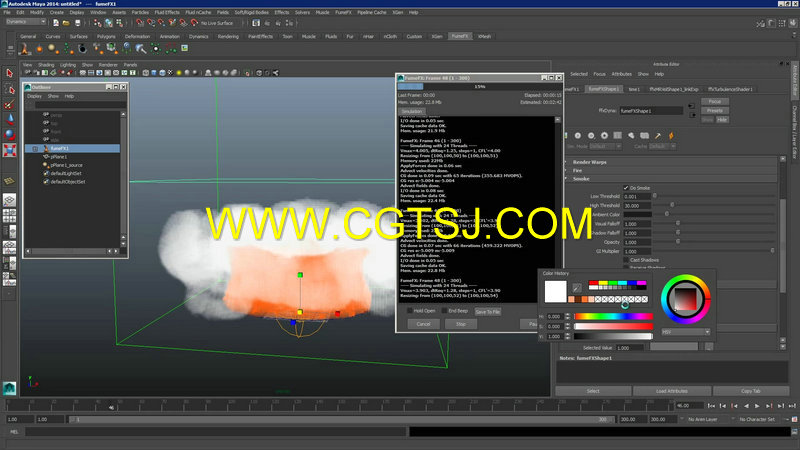
Task: Expand the fumeFX1 node in Outliner
Action: [x=35, y=148]
